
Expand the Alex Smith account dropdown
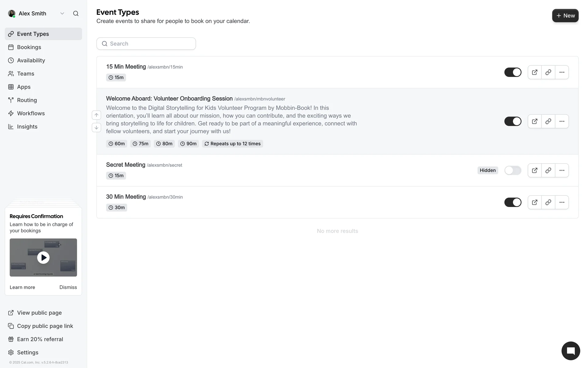coord(62,13)
